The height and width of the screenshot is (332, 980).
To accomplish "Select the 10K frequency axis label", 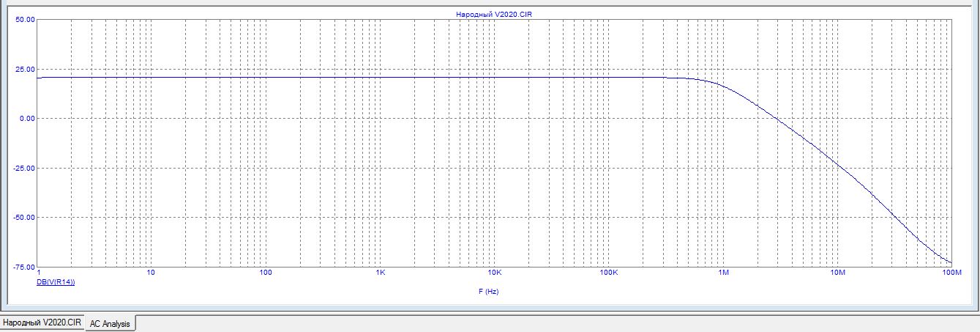I will point(494,273).
